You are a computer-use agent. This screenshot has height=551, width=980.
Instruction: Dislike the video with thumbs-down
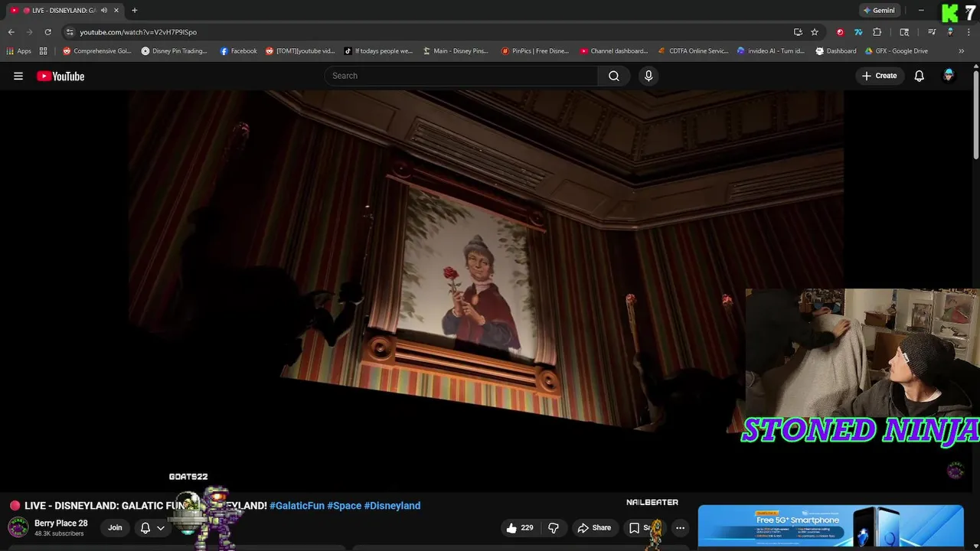[554, 528]
